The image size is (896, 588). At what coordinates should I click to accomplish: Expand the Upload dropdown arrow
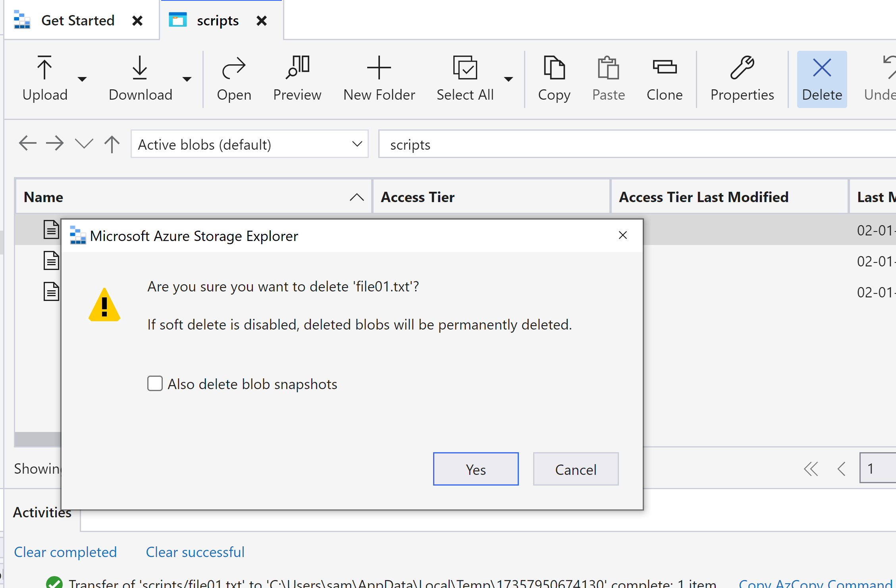82,79
